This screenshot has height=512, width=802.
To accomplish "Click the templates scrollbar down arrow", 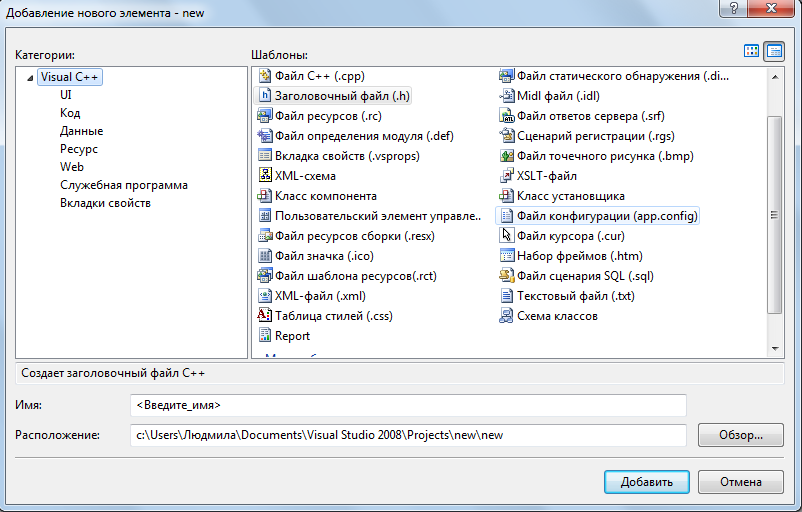I will [x=774, y=348].
